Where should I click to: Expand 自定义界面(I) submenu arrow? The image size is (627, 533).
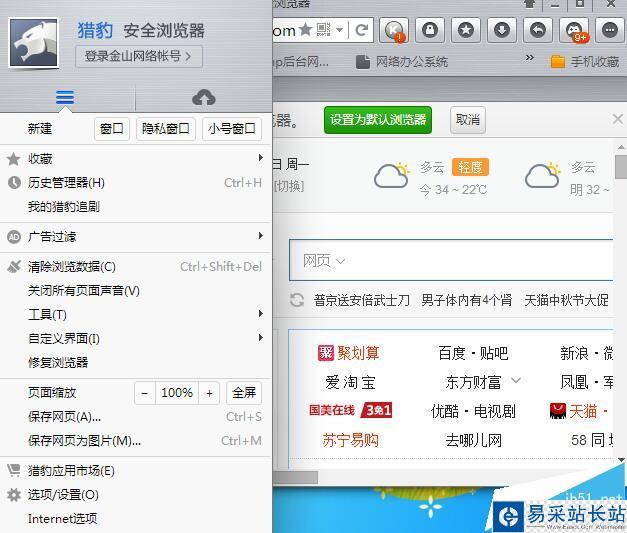(x=261, y=338)
